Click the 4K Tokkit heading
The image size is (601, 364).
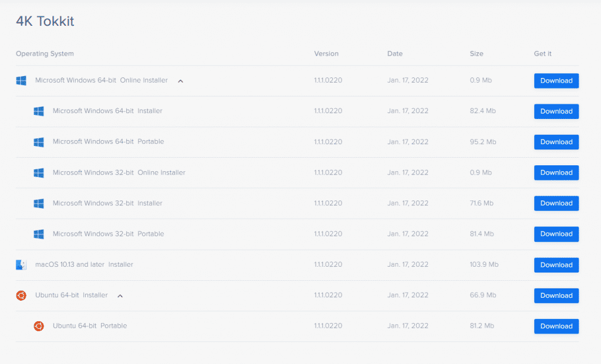tap(45, 21)
